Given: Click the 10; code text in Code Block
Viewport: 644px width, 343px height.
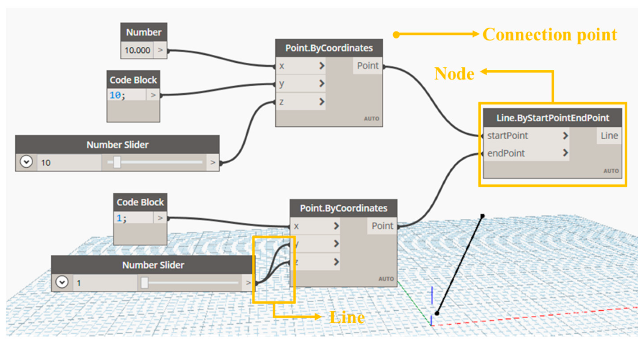Looking at the screenshot, I should coord(117,95).
